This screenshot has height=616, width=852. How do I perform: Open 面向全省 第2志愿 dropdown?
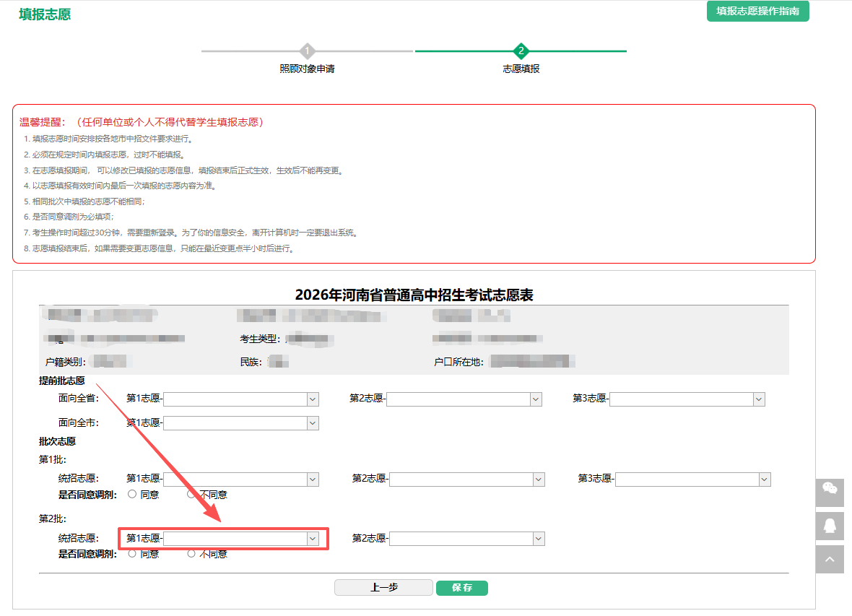point(464,399)
